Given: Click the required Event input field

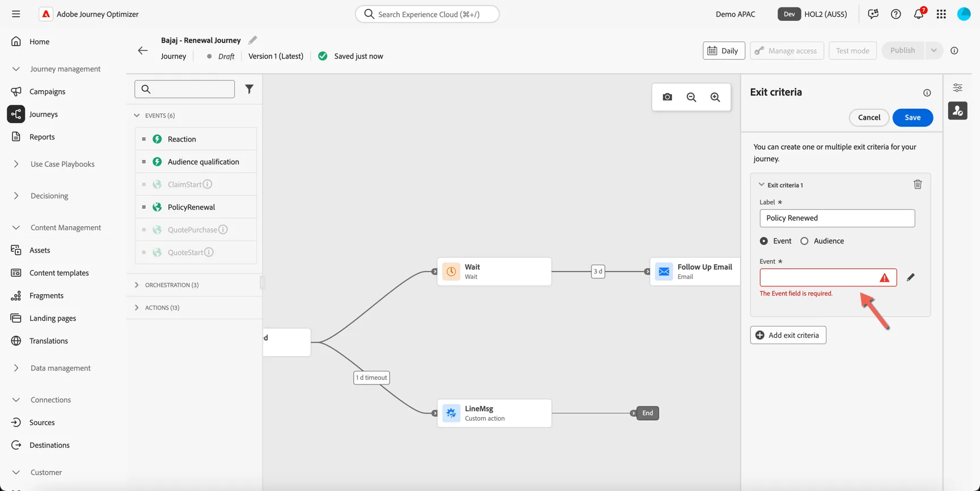Looking at the screenshot, I should pyautogui.click(x=828, y=277).
